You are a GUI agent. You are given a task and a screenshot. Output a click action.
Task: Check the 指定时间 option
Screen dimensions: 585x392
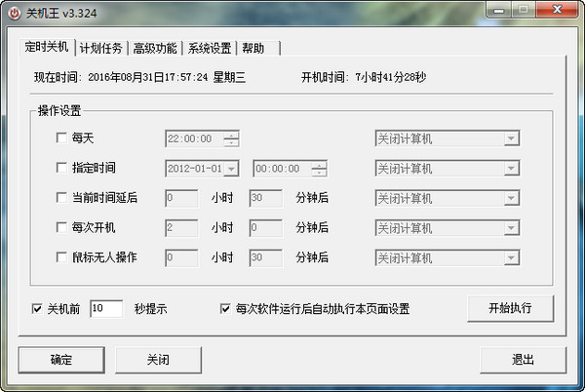point(63,169)
